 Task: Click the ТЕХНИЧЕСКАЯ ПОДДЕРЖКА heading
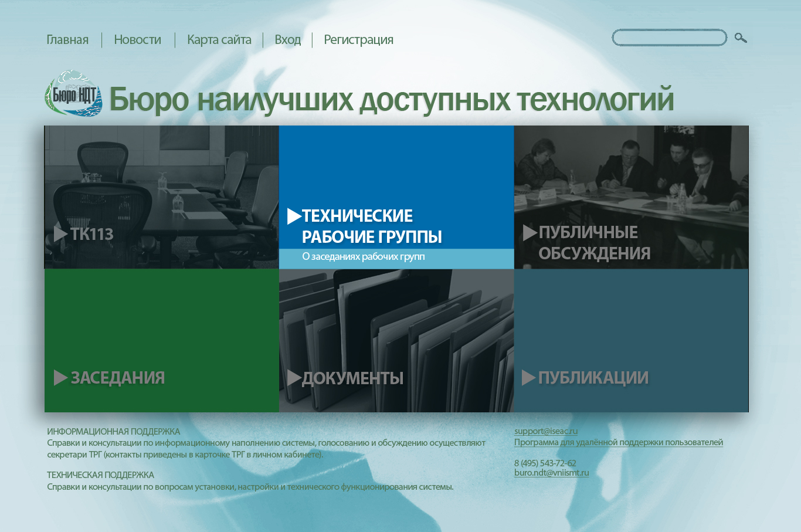click(x=101, y=475)
